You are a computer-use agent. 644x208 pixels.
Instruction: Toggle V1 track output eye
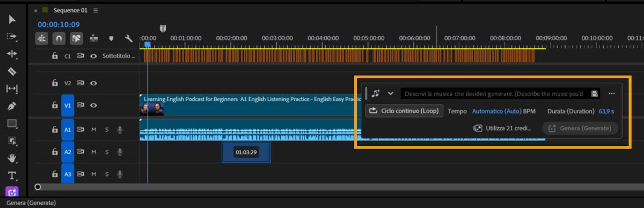(x=94, y=106)
